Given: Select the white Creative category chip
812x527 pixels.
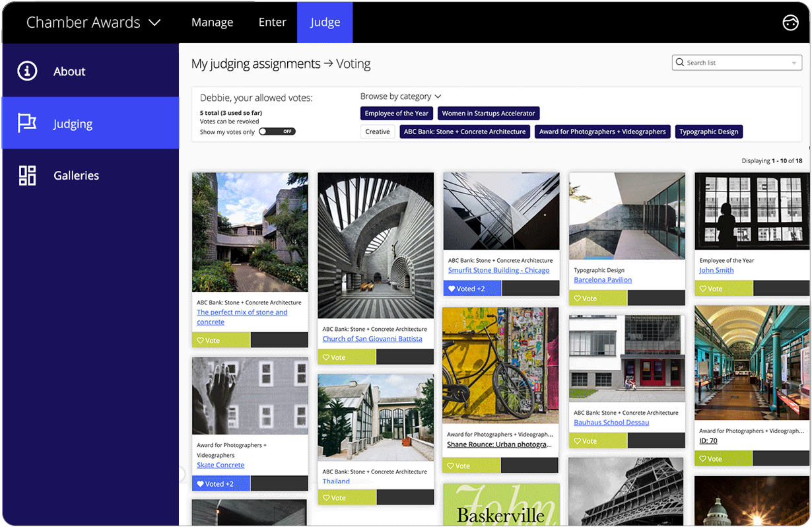Looking at the screenshot, I should (377, 132).
